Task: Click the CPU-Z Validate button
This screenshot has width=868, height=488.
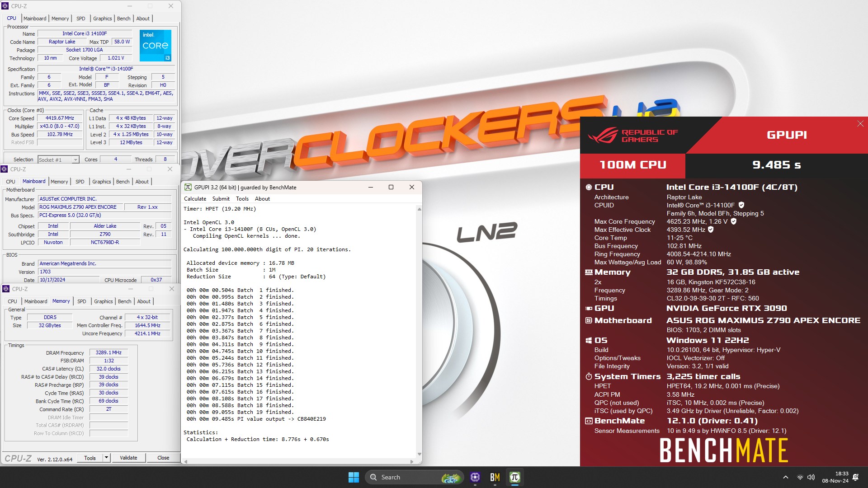Action: click(128, 458)
